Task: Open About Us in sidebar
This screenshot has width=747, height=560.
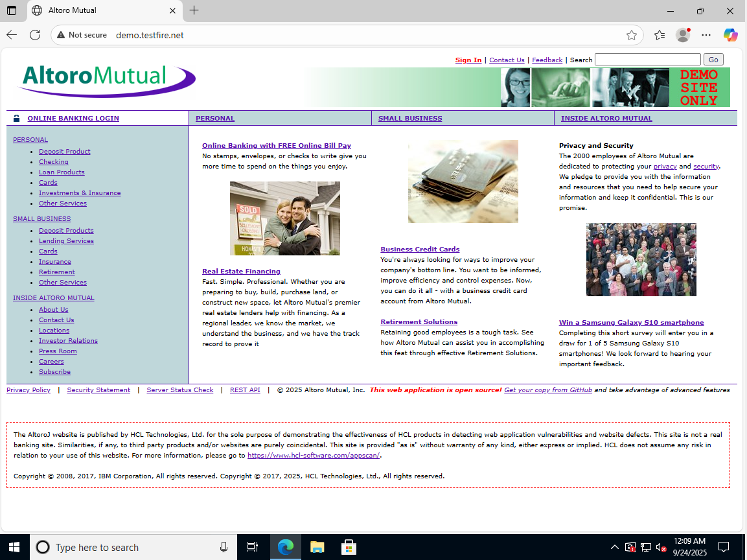Action: [x=53, y=310]
